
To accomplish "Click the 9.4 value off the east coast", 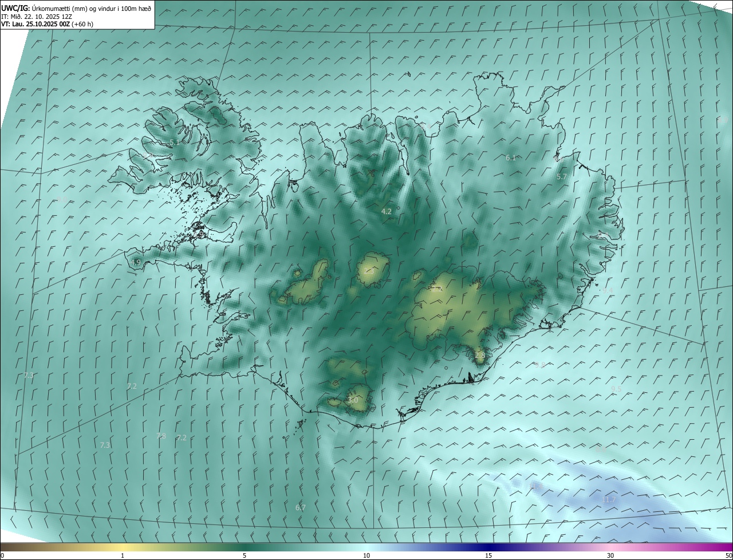I will pyautogui.click(x=608, y=290).
